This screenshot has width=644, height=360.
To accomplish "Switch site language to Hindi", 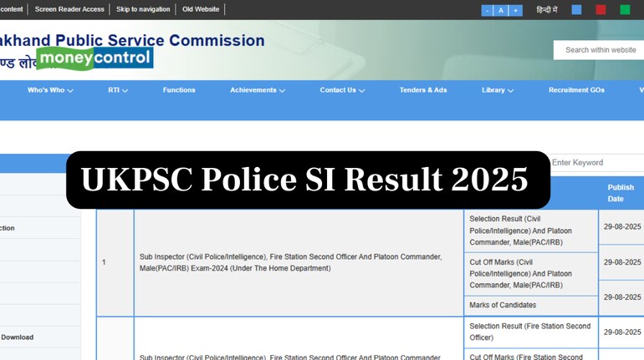I will click(547, 10).
